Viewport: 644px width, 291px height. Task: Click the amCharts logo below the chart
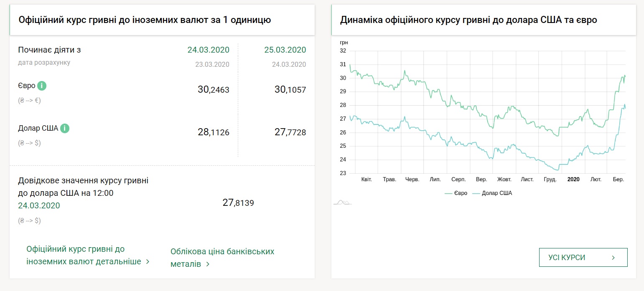(x=342, y=202)
